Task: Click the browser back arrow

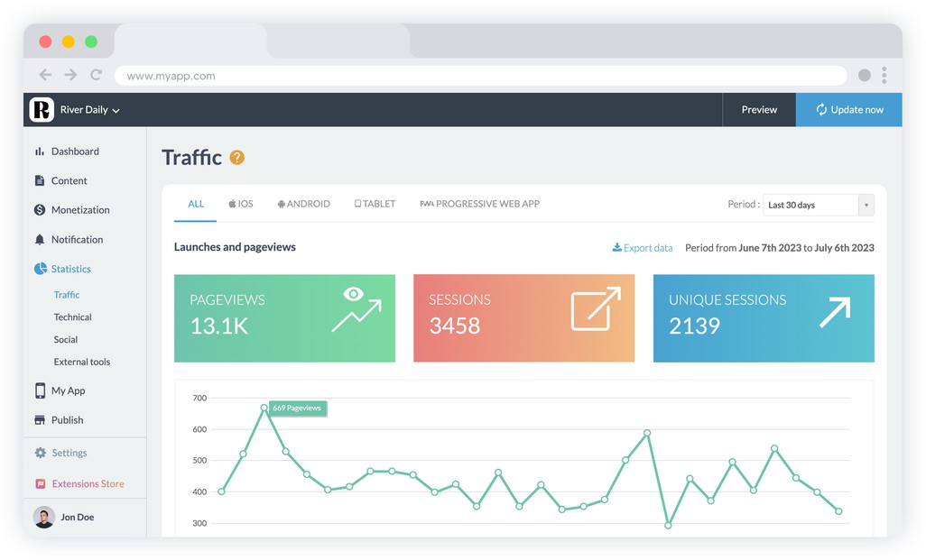Action: pos(45,74)
